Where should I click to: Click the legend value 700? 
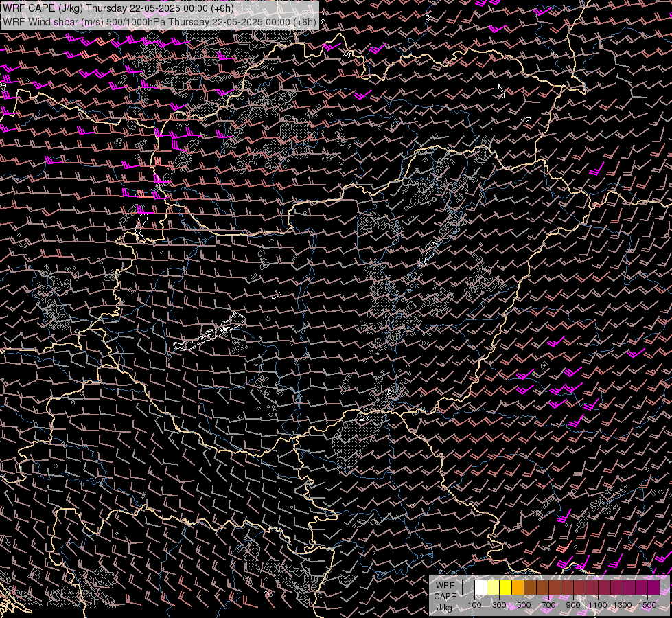click(x=548, y=605)
